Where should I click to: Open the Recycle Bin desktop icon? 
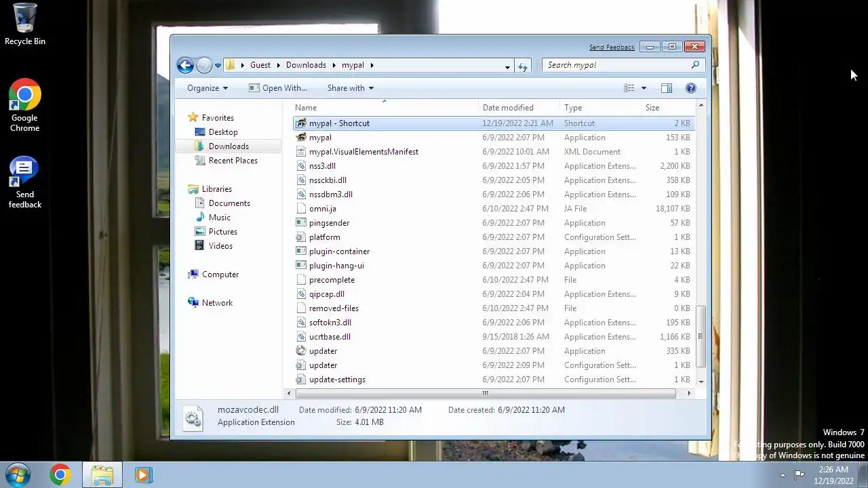(x=25, y=24)
